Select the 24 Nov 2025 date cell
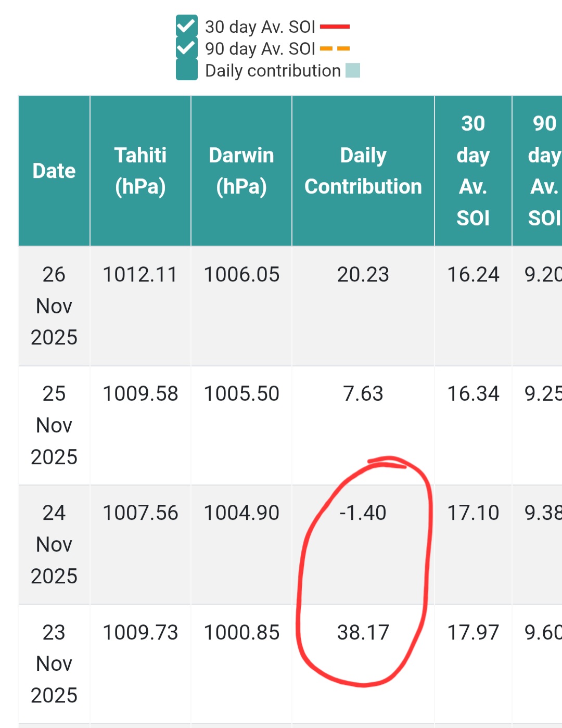 pos(54,544)
